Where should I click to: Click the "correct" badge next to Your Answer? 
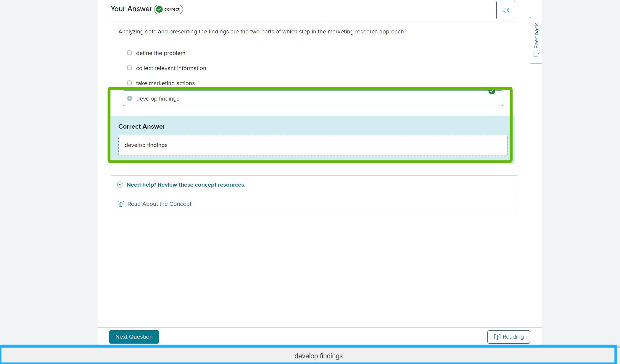pyautogui.click(x=168, y=9)
